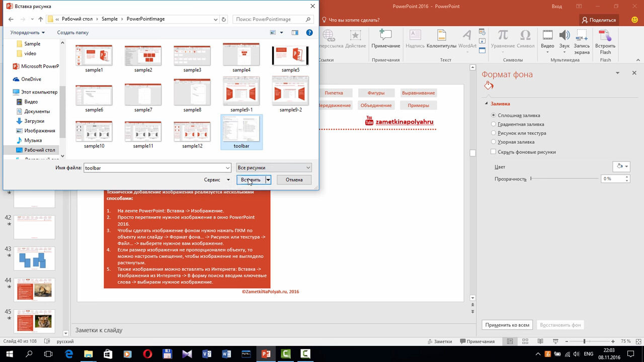This screenshot has width=644, height=362.
Task: Open the Упорядочить dropdown menu
Action: coord(28,33)
